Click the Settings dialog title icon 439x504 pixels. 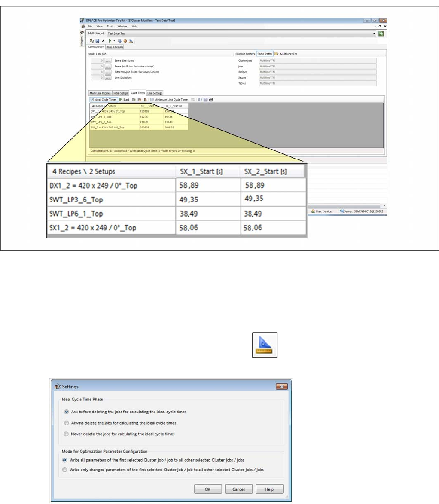[x=58, y=386]
